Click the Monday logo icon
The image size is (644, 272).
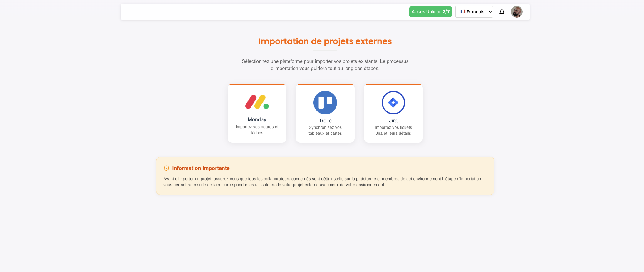257,102
